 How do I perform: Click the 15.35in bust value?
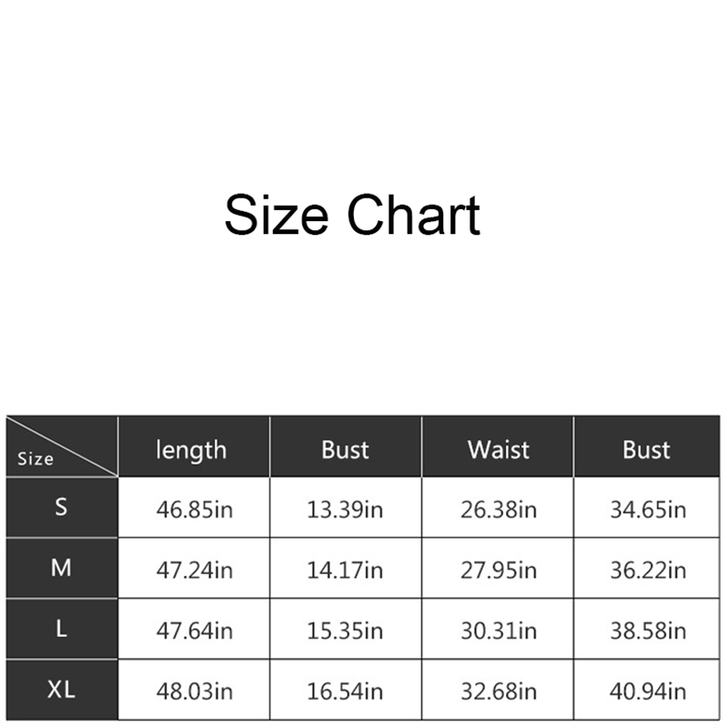click(x=345, y=631)
